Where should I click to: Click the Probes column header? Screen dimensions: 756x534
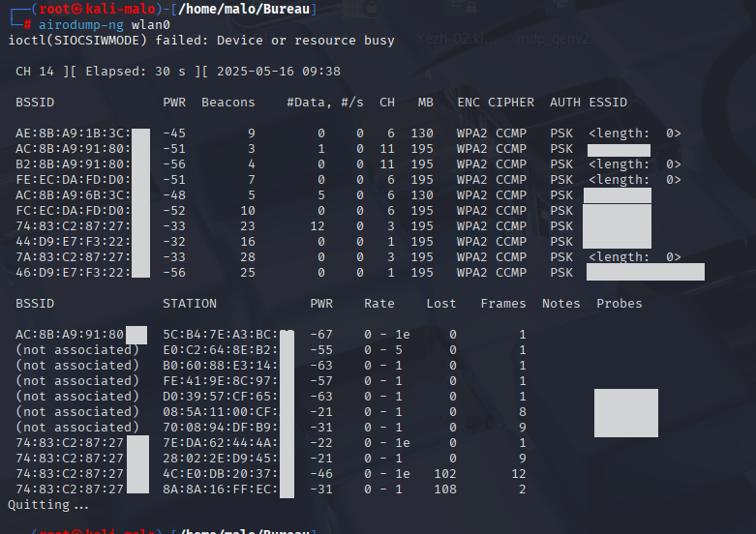[620, 304]
